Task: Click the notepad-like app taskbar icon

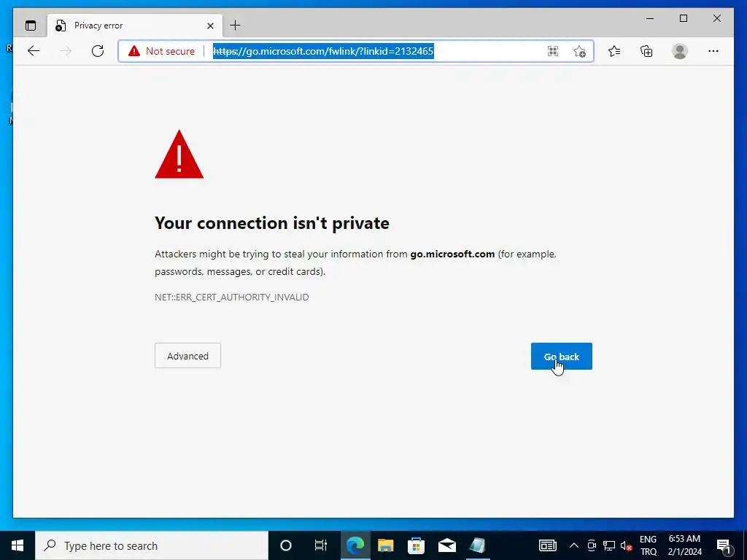Action: pyautogui.click(x=477, y=545)
